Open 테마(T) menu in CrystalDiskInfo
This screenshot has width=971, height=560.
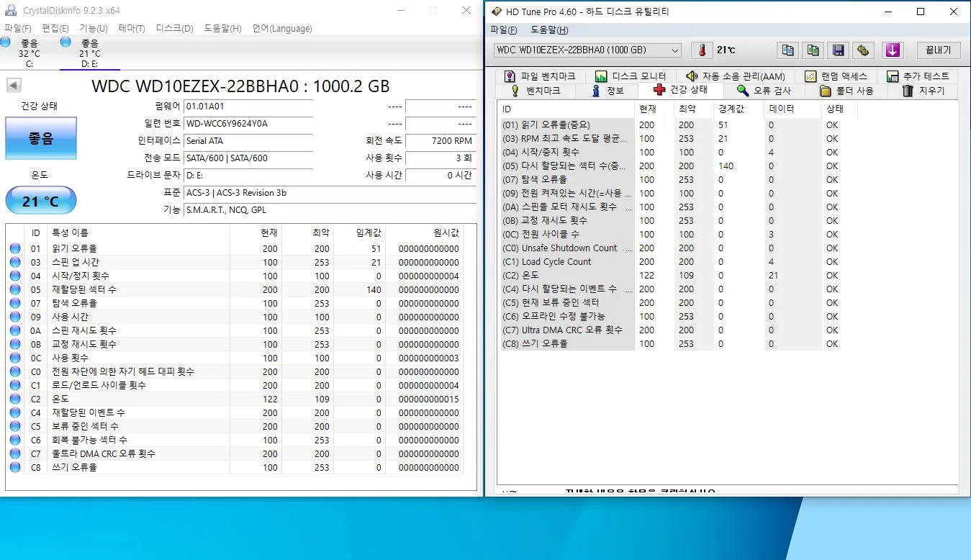pyautogui.click(x=132, y=29)
